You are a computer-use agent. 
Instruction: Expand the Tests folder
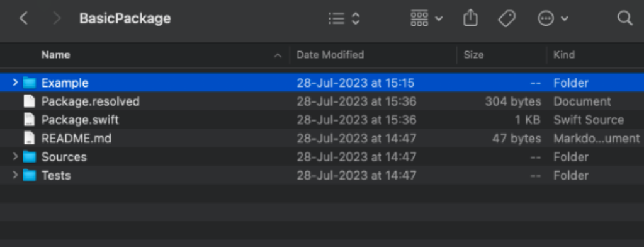[x=15, y=175]
